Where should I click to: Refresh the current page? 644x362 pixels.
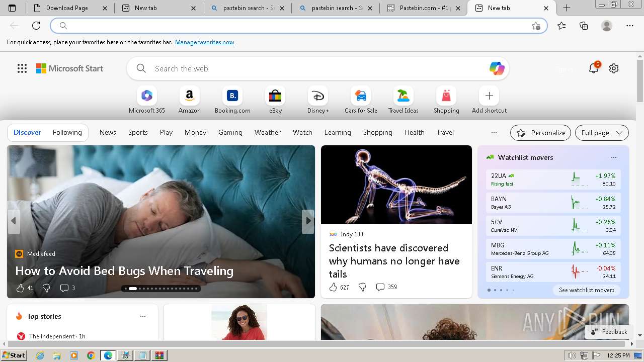pyautogui.click(x=36, y=26)
